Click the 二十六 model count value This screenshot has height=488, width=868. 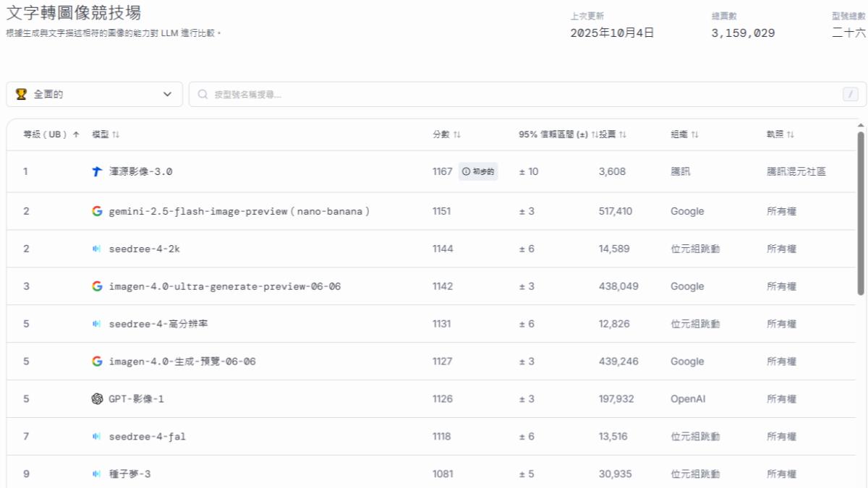point(848,33)
